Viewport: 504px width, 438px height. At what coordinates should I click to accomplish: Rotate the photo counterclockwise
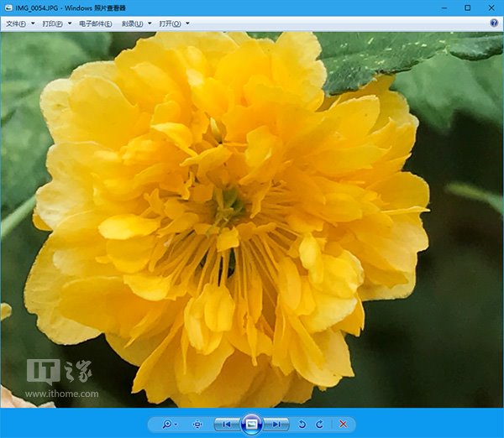(x=302, y=425)
